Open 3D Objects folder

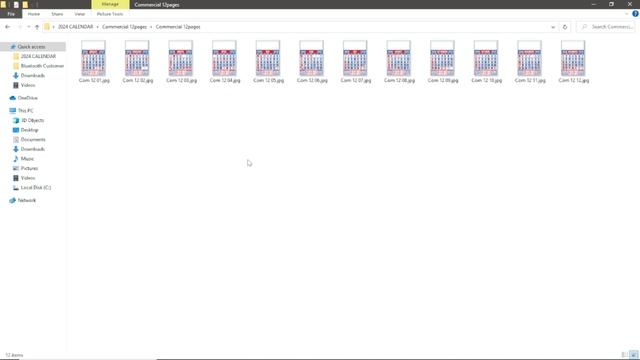[x=32, y=120]
